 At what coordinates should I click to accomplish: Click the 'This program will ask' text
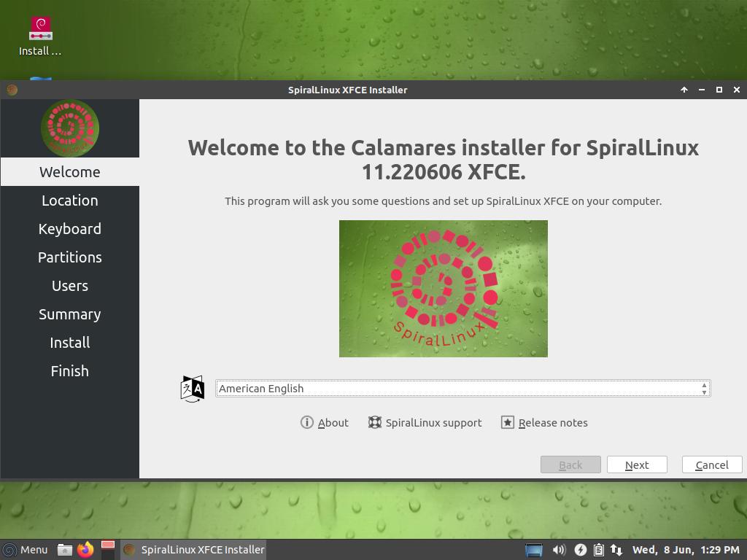click(x=443, y=201)
